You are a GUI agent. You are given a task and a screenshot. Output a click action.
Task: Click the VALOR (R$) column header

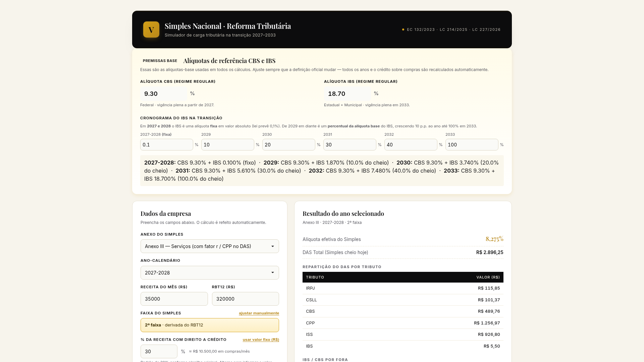[x=488, y=277]
